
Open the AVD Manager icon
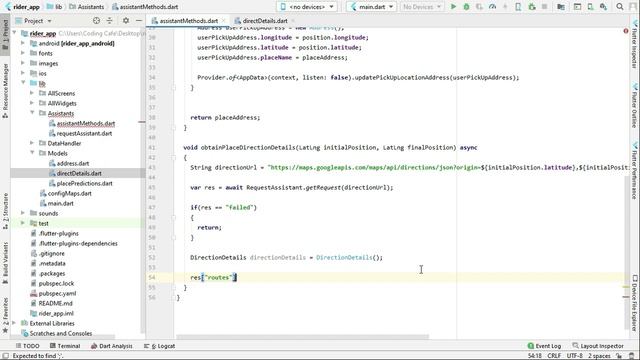(x=590, y=7)
